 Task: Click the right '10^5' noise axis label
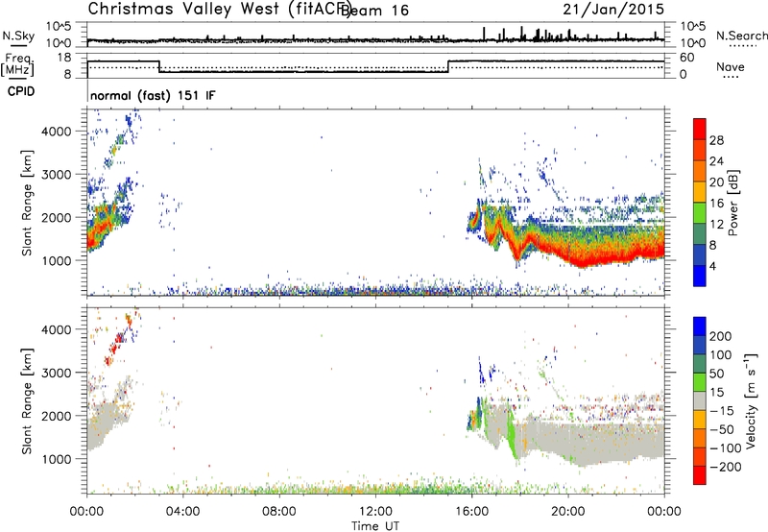pos(693,27)
